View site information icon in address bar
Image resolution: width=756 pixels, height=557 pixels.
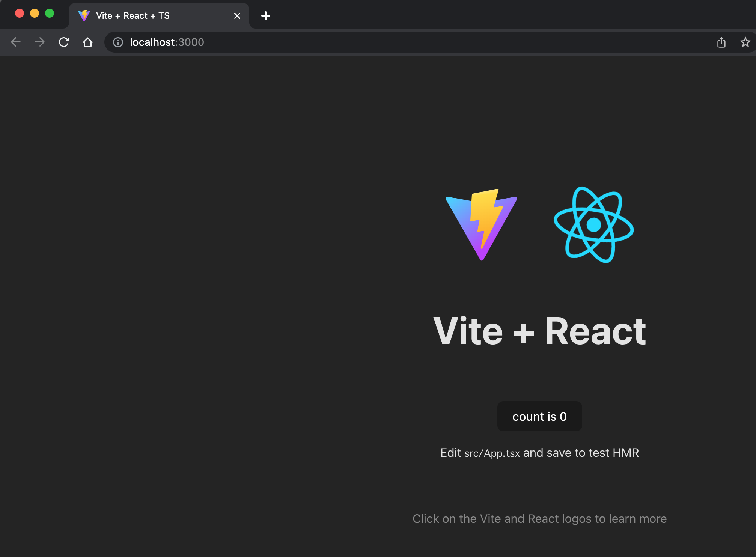118,42
